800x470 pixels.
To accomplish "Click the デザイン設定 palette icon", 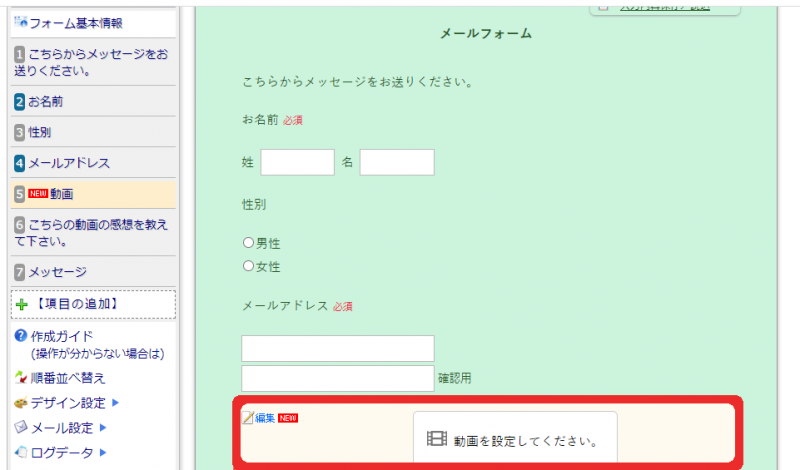I will (x=21, y=403).
